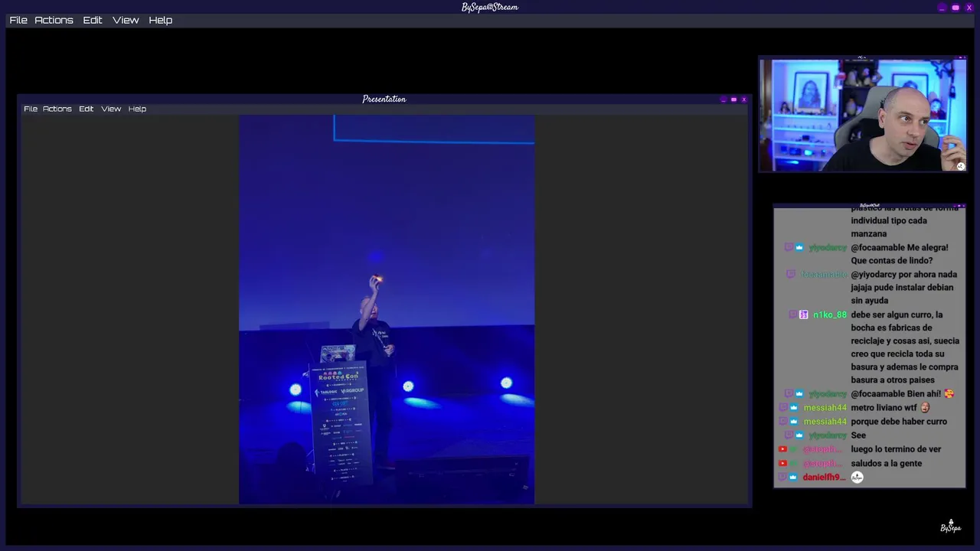Open File menu in the Presentation window
980x551 pixels.
[31, 109]
